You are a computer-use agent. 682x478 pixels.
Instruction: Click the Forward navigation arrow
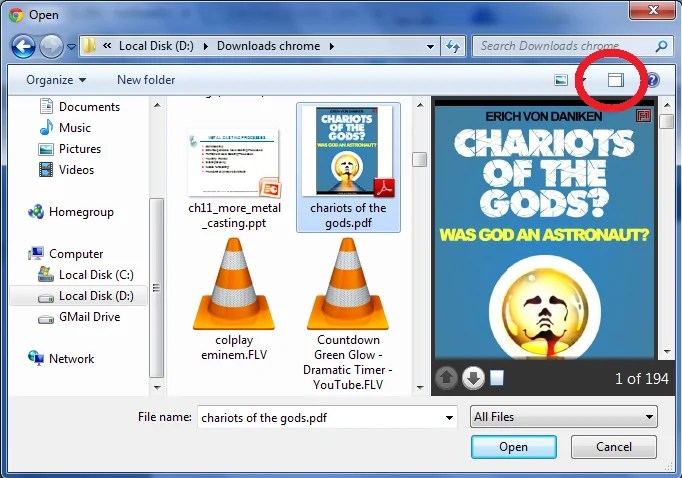coord(51,47)
